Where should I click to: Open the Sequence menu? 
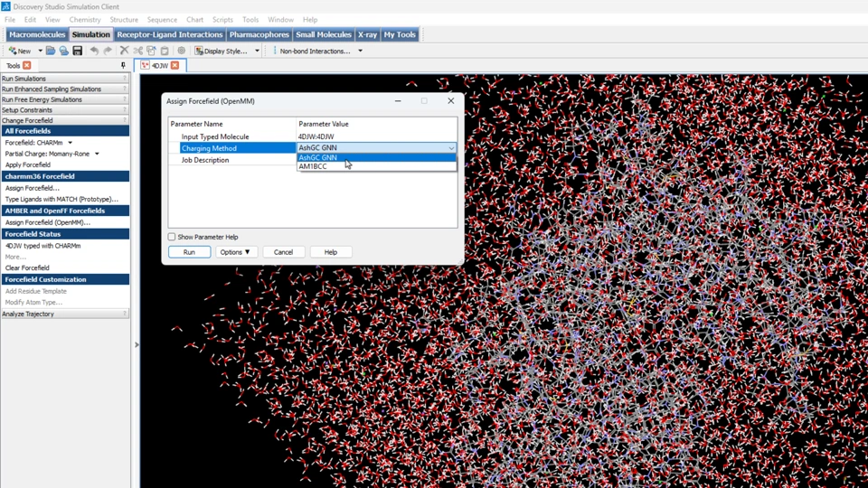pyautogui.click(x=162, y=19)
